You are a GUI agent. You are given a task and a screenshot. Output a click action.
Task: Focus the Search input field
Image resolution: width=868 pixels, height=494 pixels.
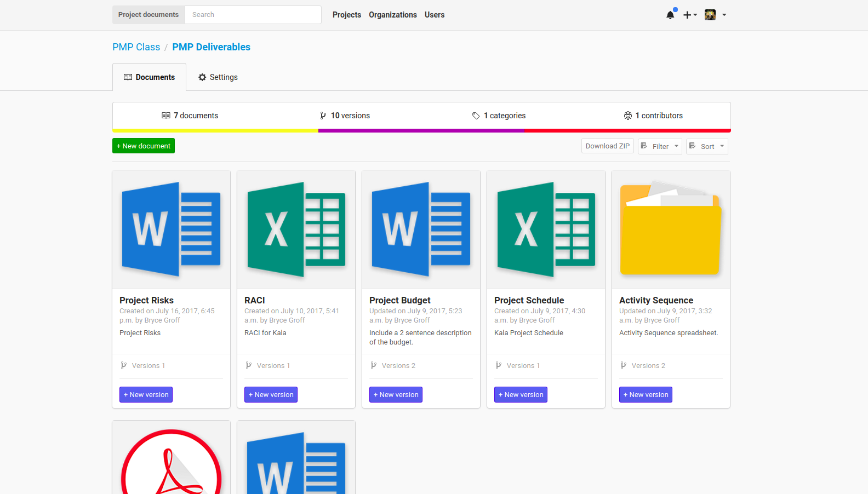[x=253, y=15]
